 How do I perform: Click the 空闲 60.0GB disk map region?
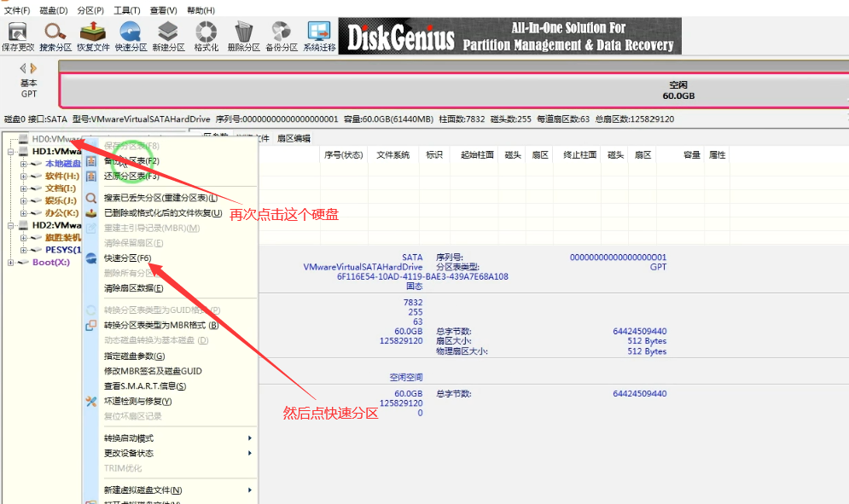454,90
